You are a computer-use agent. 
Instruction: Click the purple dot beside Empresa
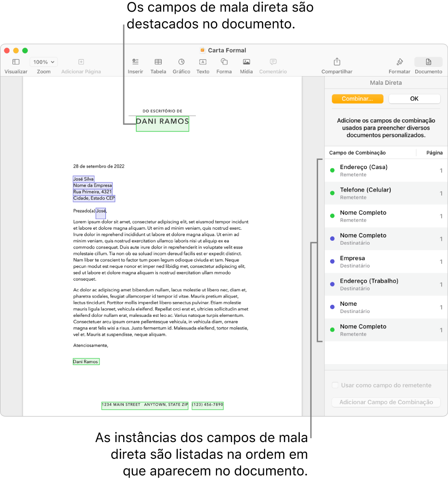332,261
